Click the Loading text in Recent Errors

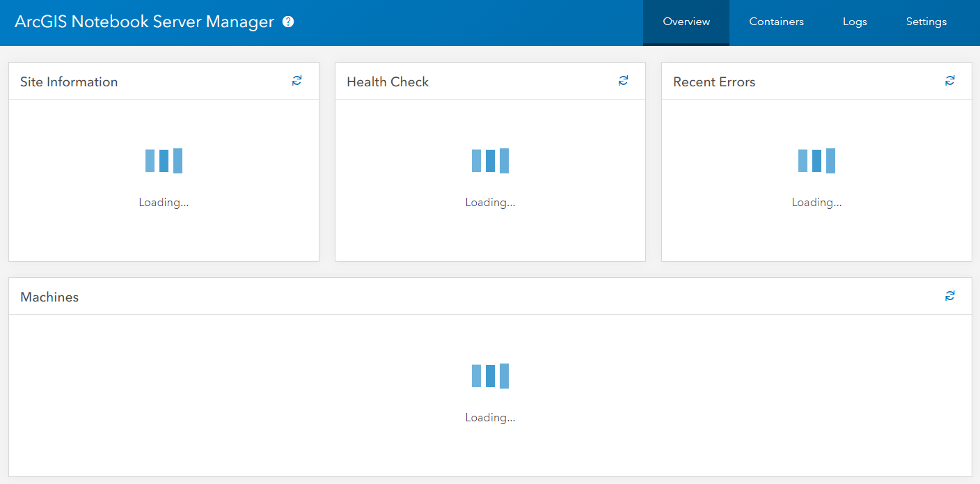pyautogui.click(x=816, y=203)
